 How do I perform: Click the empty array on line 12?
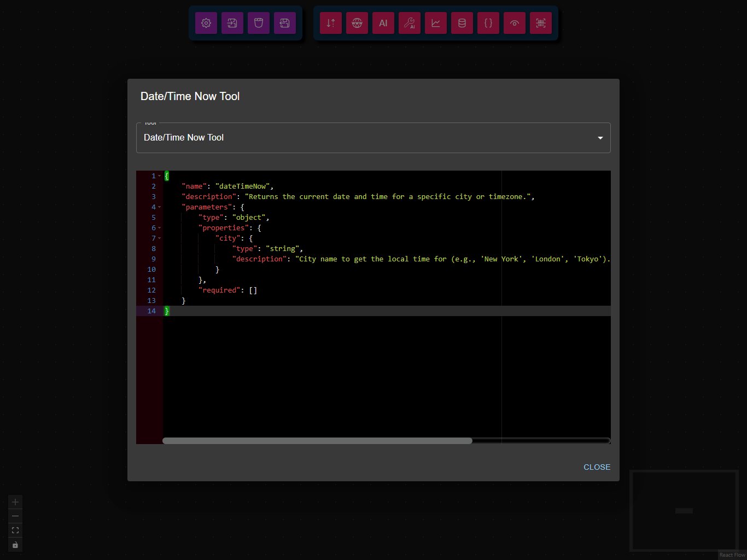click(253, 290)
